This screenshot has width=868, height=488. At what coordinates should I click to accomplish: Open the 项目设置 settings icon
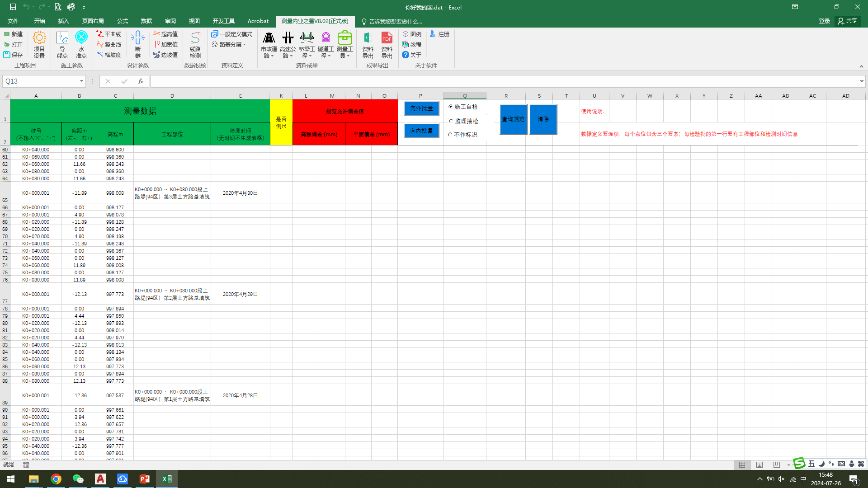[39, 44]
